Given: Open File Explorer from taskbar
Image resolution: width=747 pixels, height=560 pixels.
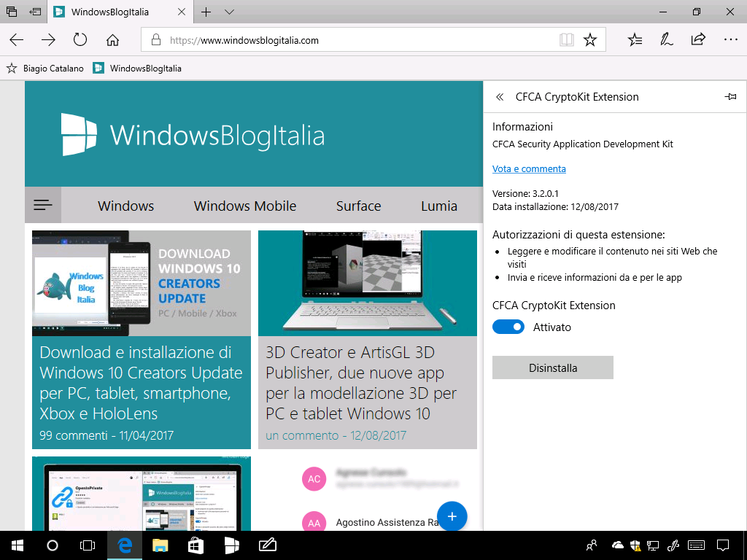Looking at the screenshot, I should click(160, 545).
